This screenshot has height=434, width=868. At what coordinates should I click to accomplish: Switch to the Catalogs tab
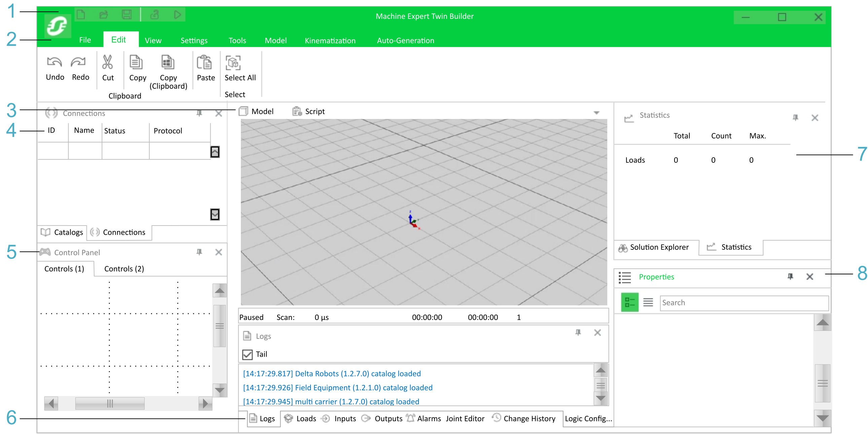62,232
